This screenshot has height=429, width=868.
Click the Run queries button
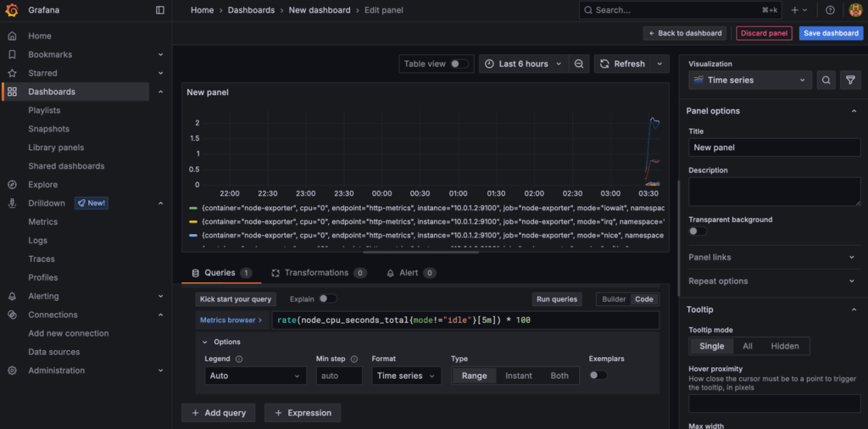pos(557,299)
